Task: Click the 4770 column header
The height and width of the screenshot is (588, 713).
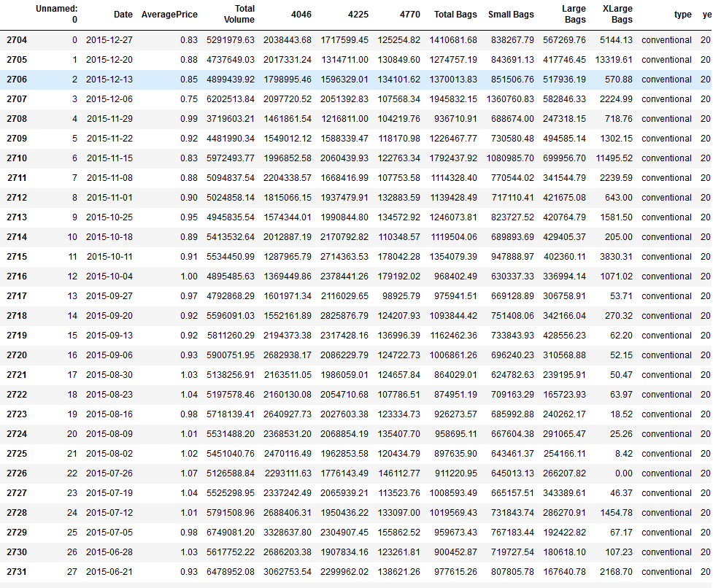Action: [x=409, y=15]
